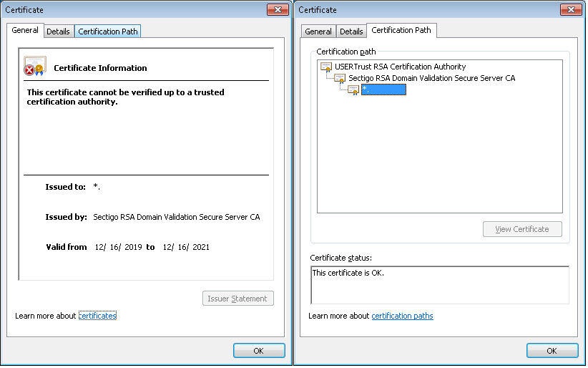Click OK below the Certificate status box
Image resolution: width=588 pixels, height=368 pixels.
click(x=552, y=351)
